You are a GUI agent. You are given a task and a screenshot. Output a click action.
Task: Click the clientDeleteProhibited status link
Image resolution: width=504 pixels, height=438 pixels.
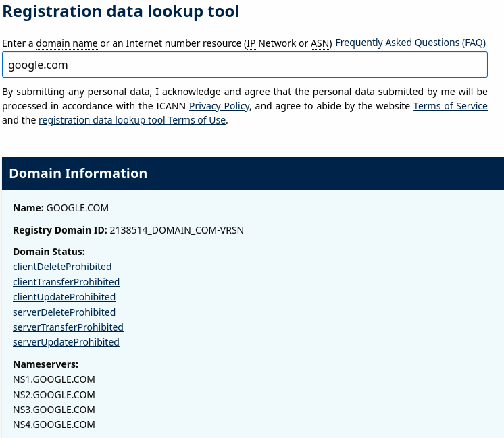pyautogui.click(x=62, y=267)
